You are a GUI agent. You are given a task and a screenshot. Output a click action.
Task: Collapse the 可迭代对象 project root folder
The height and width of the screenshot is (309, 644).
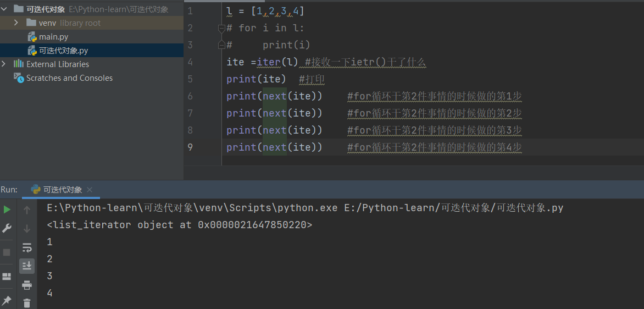(4, 9)
